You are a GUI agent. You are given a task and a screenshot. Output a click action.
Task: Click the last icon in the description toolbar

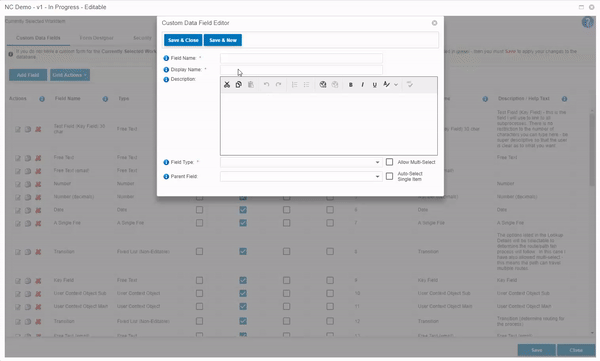[x=410, y=85]
